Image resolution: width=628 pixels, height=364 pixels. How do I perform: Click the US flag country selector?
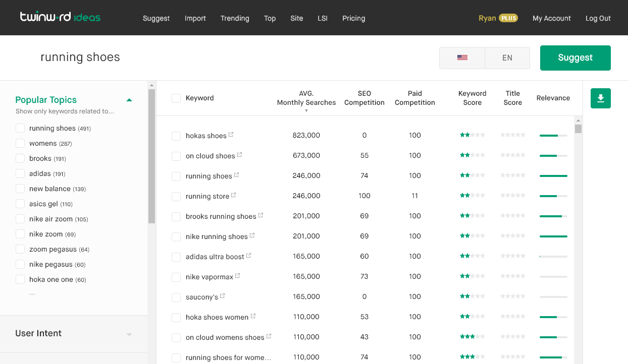point(462,57)
